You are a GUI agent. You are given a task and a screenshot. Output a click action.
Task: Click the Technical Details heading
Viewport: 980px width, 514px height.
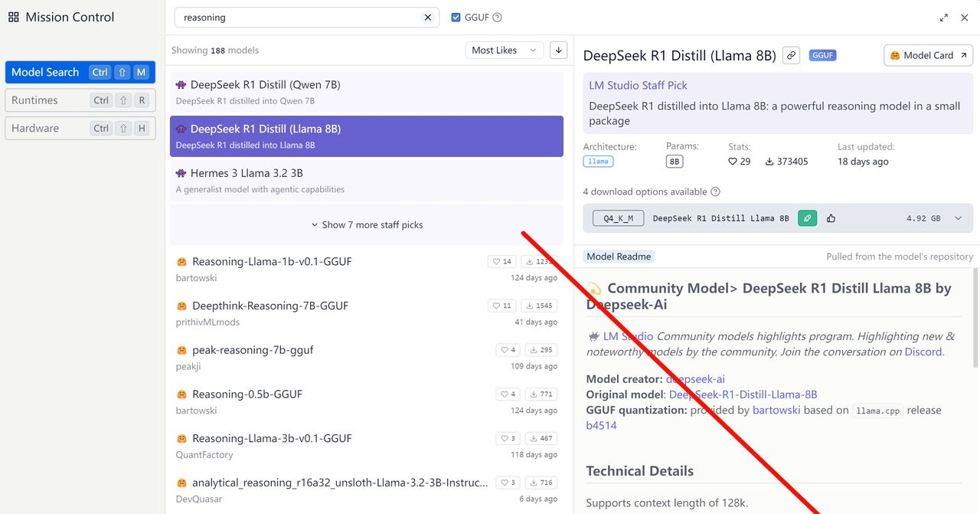(x=640, y=471)
